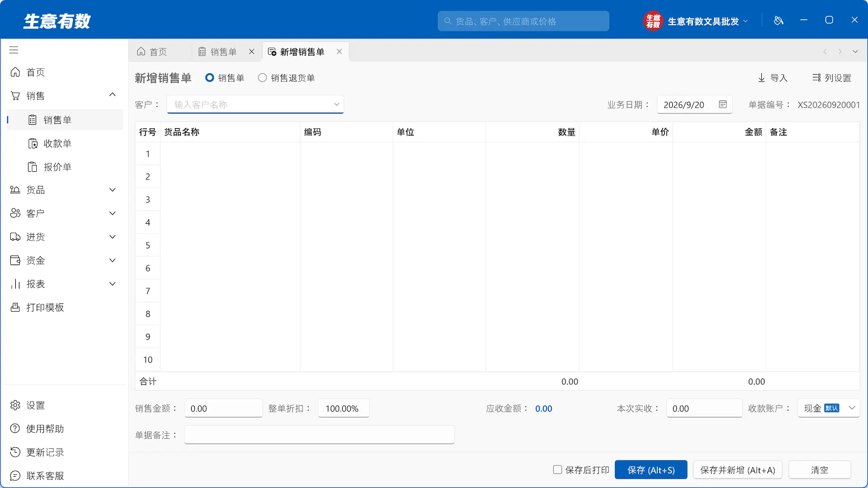Click the 资金 wallet icon
Screen dimensions: 868x488
point(15,261)
